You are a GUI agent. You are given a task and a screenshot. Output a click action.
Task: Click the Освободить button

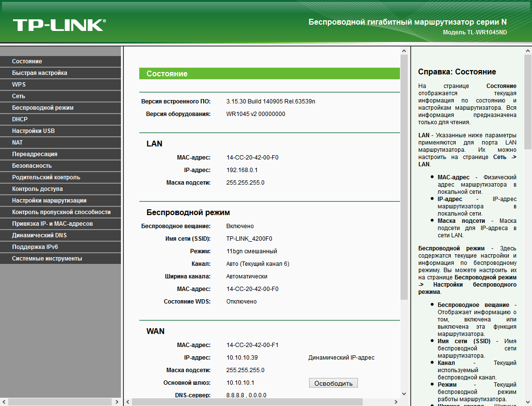click(x=333, y=383)
